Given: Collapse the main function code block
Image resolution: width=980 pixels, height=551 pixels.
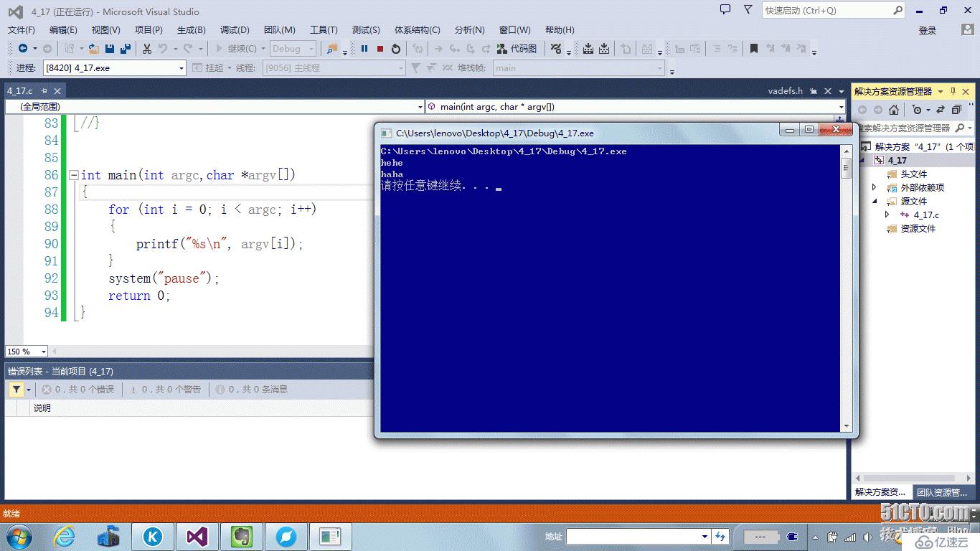Looking at the screenshot, I should [x=73, y=175].
